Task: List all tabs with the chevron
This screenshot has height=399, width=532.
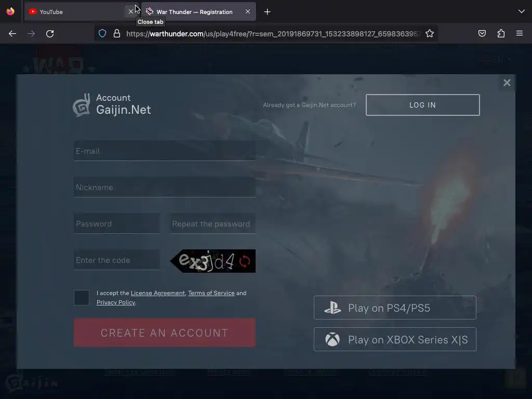Action: point(522,11)
